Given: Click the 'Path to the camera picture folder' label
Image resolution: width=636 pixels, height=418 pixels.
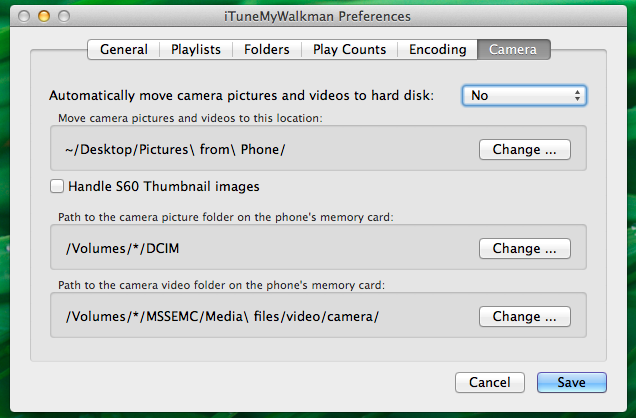Looking at the screenshot, I should (226, 217).
